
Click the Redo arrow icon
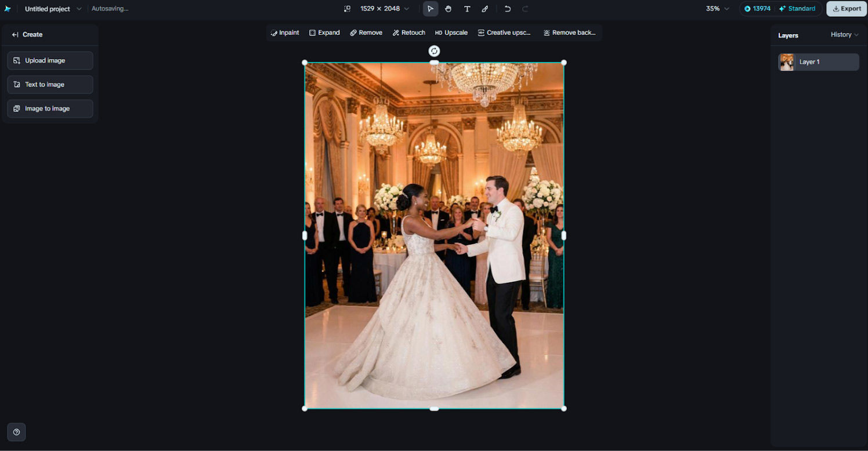point(526,9)
